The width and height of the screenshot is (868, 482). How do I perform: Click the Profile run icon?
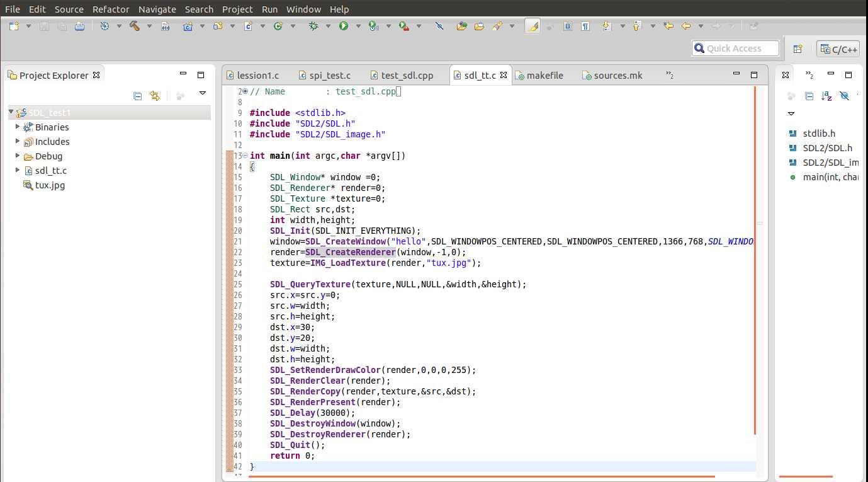pyautogui.click(x=373, y=26)
